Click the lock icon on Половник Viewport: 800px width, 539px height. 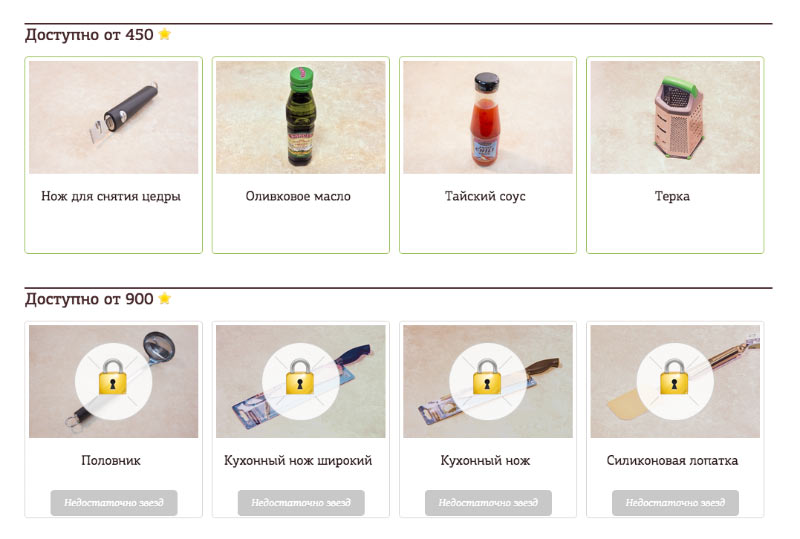pos(113,377)
